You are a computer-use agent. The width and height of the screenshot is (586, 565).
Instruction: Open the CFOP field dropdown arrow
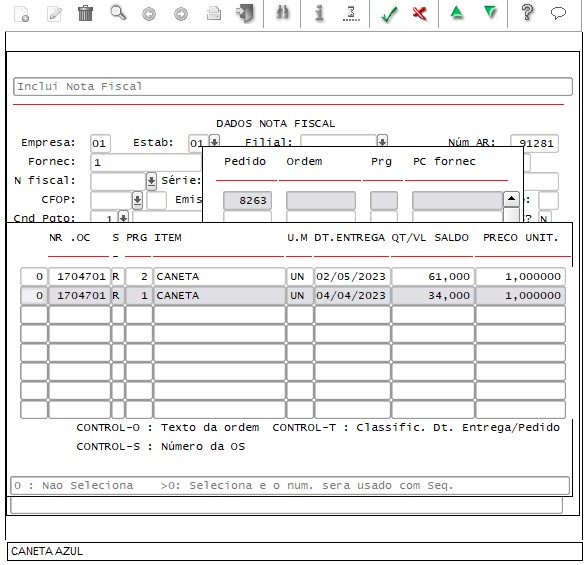click(x=137, y=200)
